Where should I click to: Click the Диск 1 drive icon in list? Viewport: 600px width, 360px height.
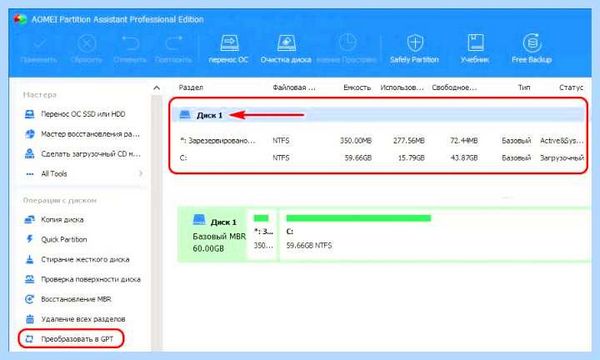(185, 114)
